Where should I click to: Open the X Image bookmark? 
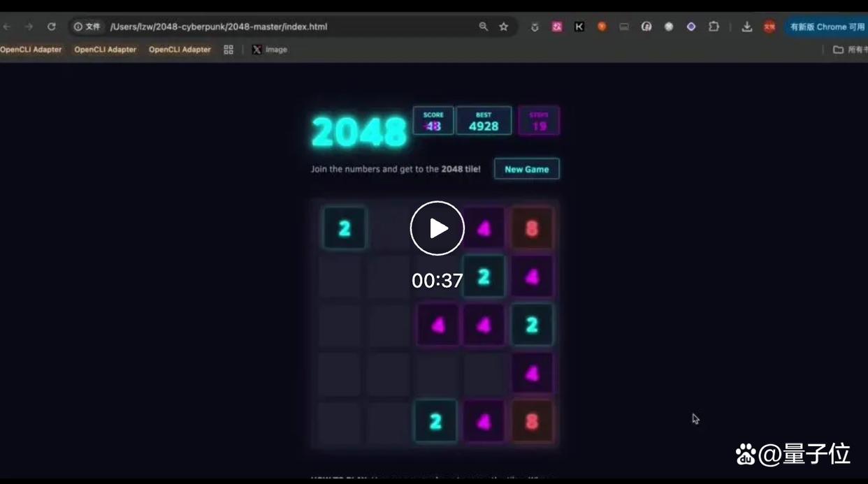[270, 50]
